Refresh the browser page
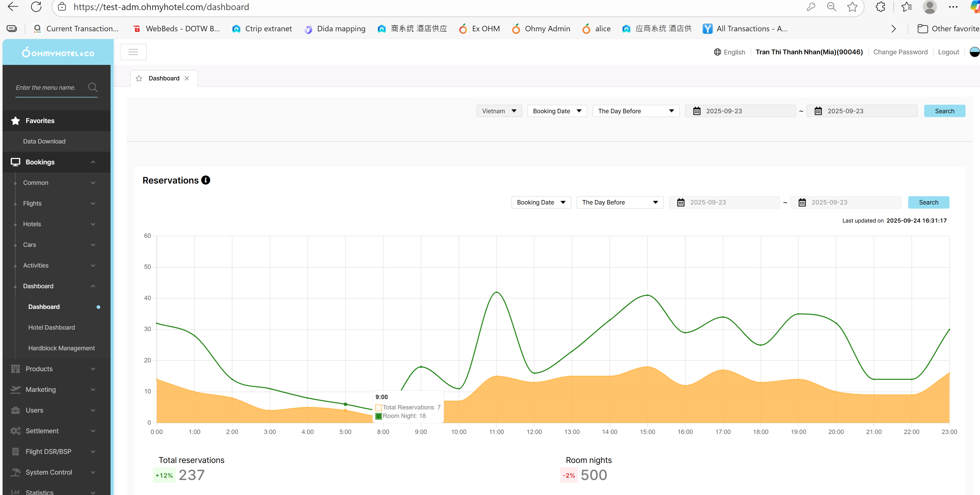 [x=36, y=7]
